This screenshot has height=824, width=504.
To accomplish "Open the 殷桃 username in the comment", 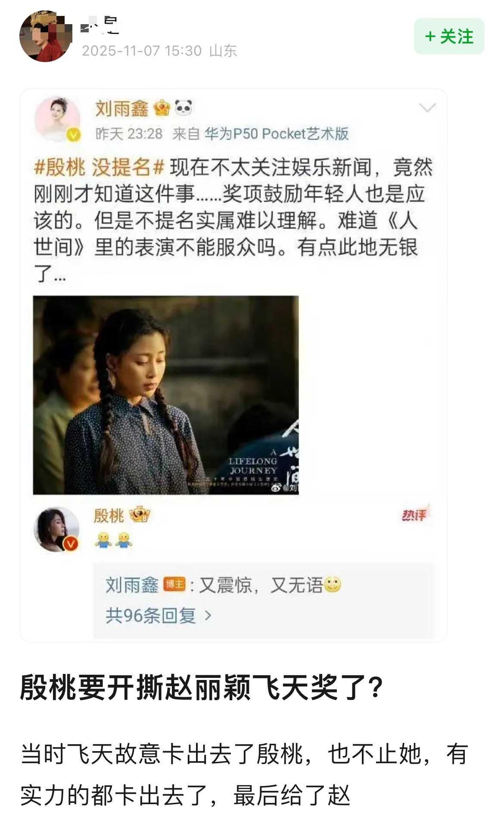I will pyautogui.click(x=109, y=515).
